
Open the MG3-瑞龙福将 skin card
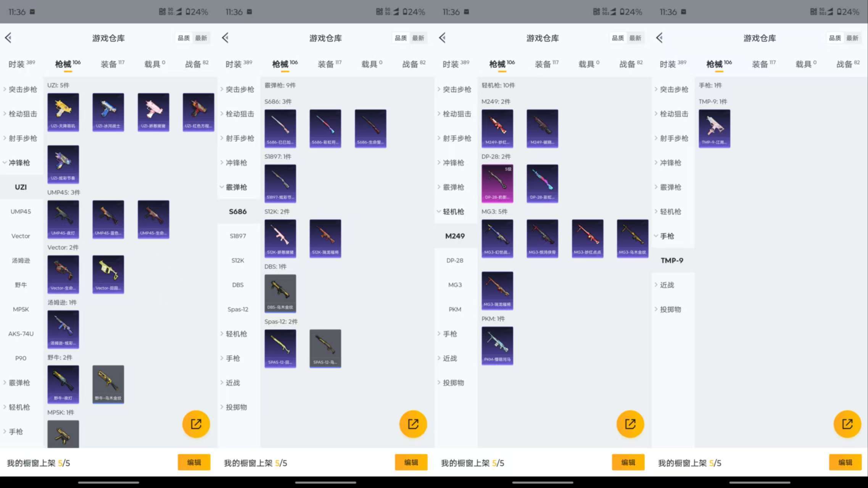(x=498, y=291)
